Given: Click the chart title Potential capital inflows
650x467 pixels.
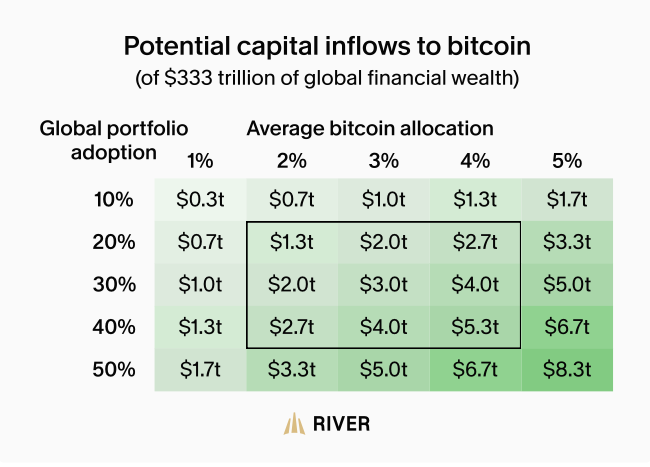Looking at the screenshot, I should tap(327, 46).
